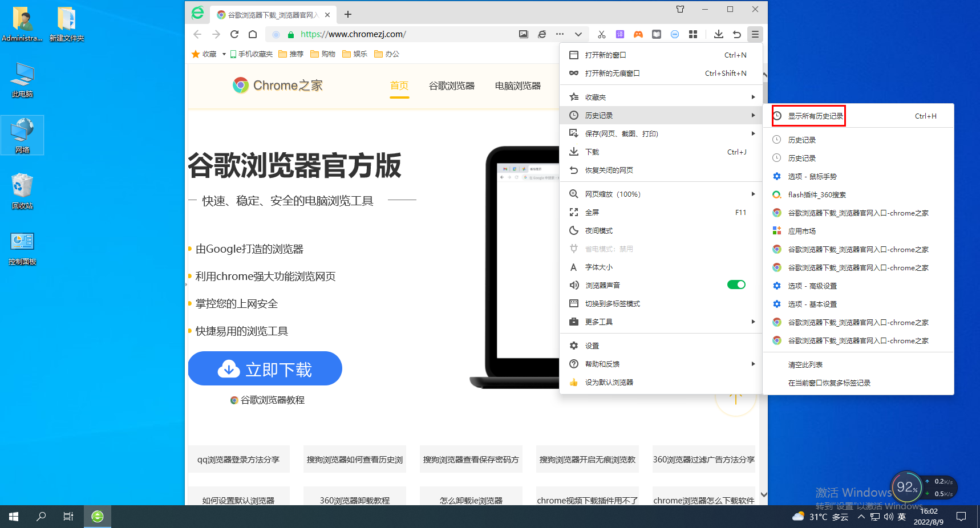Image resolution: width=980 pixels, height=528 pixels.
Task: Open the 手机收藏夹 bookmark
Action: pyautogui.click(x=252, y=54)
